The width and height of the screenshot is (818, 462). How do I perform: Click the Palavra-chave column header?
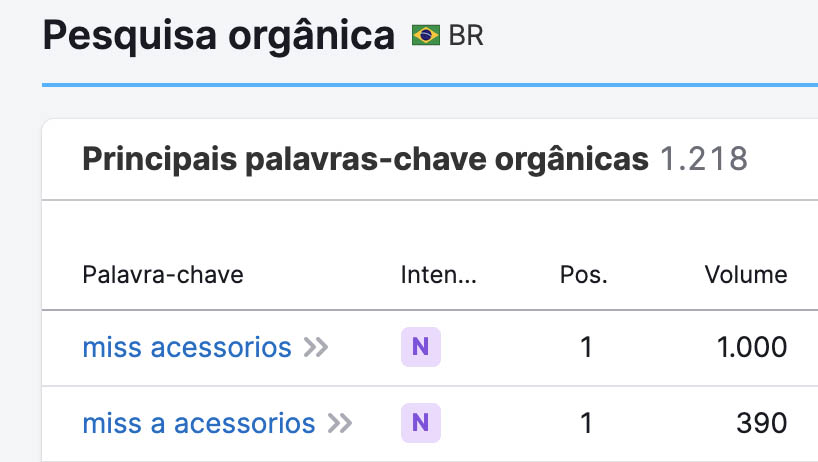click(x=162, y=274)
